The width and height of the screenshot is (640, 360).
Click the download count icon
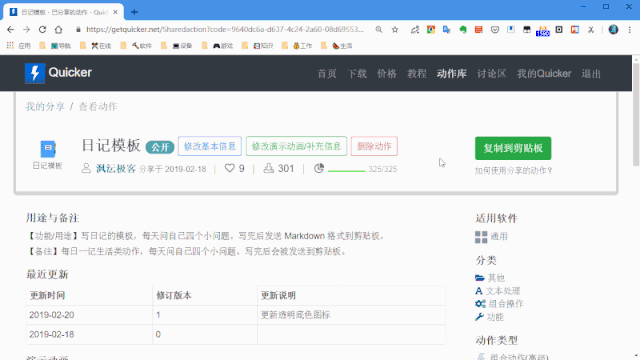pos(269,168)
